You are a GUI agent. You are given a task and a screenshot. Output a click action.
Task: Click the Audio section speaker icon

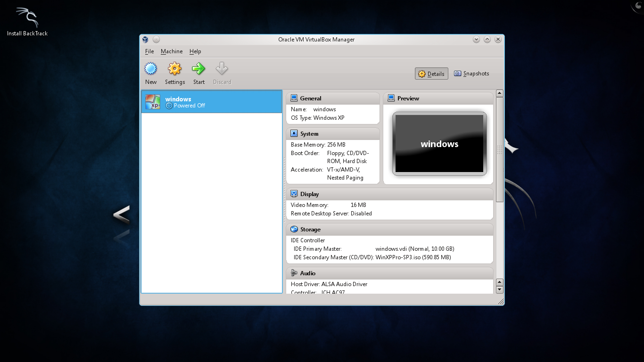coord(294,273)
